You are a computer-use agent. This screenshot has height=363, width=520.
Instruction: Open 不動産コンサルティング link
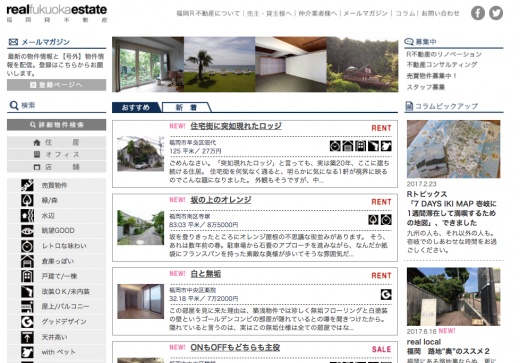(442, 65)
